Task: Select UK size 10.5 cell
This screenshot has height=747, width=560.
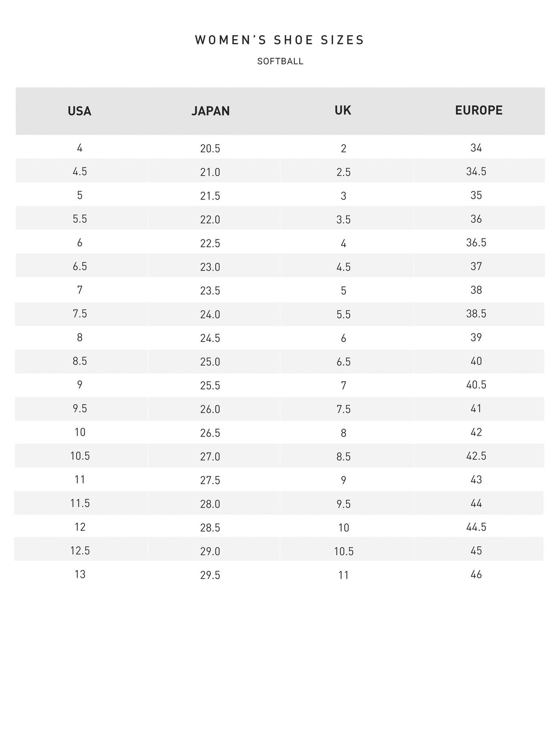Action: tap(344, 551)
